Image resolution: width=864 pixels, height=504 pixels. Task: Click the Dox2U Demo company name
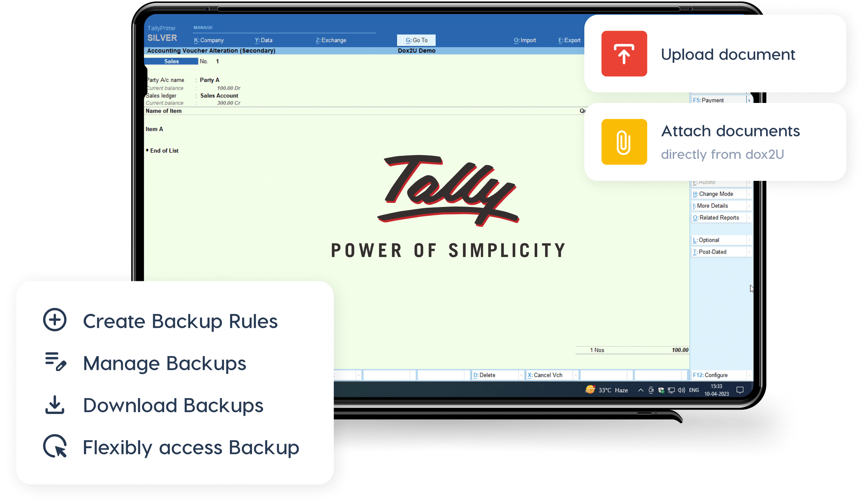[x=417, y=51]
